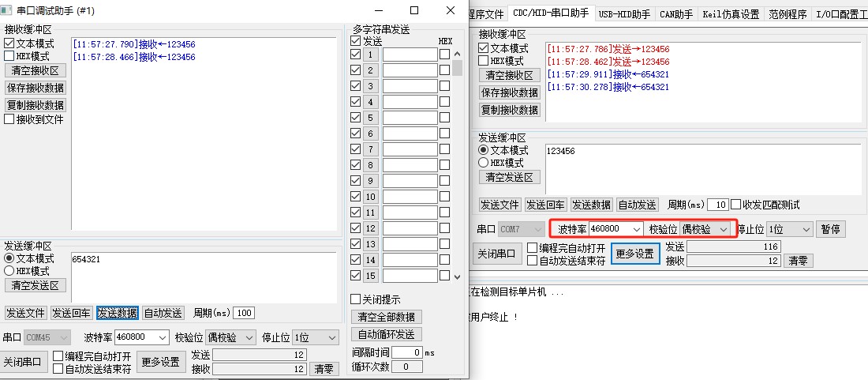Enable 接收到文件 checkbox
The width and height of the screenshot is (868, 380).
(9, 119)
